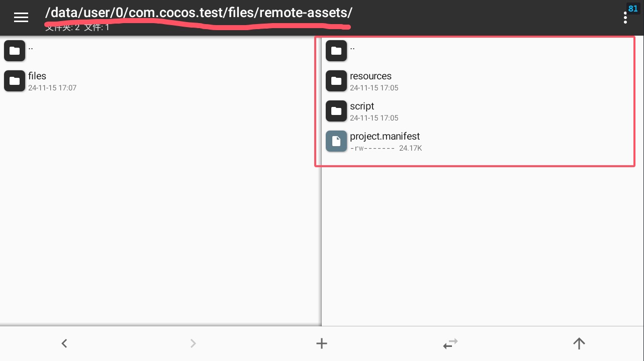Click the resources folder icon
The image size is (644, 361).
pos(336,81)
